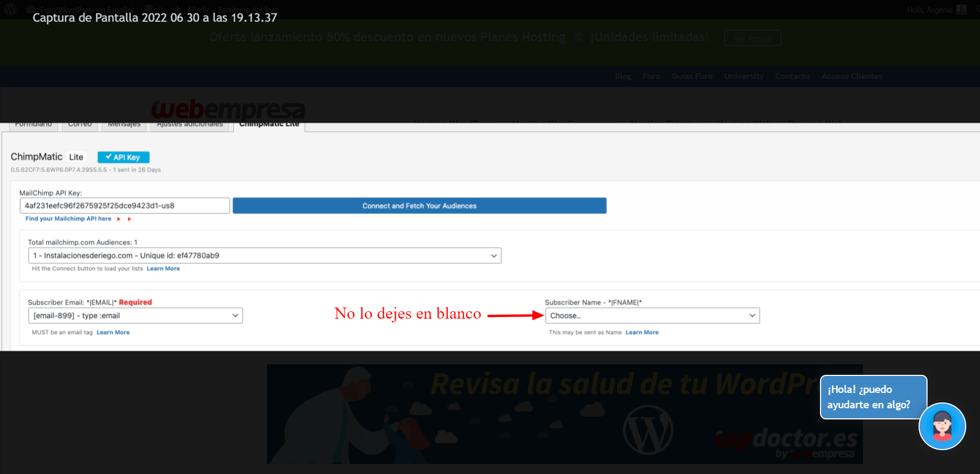This screenshot has width=980, height=474.
Task: Open the comments bubble icon in the admin bar
Action: point(149,9)
